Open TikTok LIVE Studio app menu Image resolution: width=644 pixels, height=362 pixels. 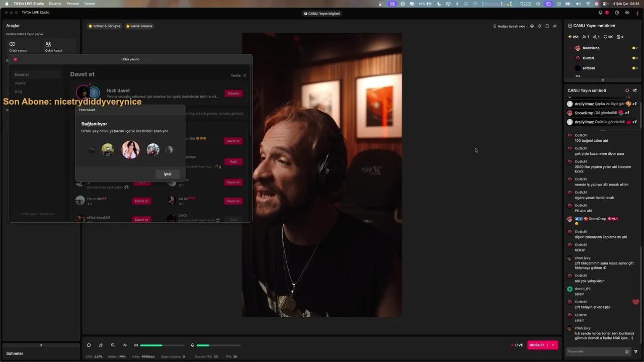click(x=29, y=4)
